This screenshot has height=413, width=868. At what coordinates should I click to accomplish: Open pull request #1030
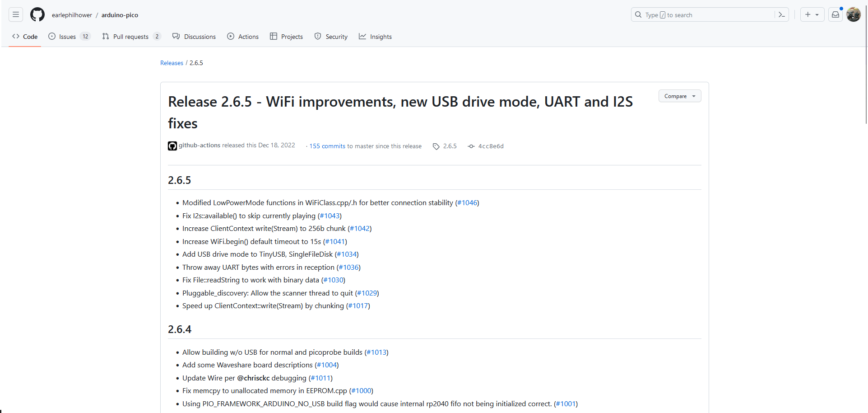tap(333, 280)
